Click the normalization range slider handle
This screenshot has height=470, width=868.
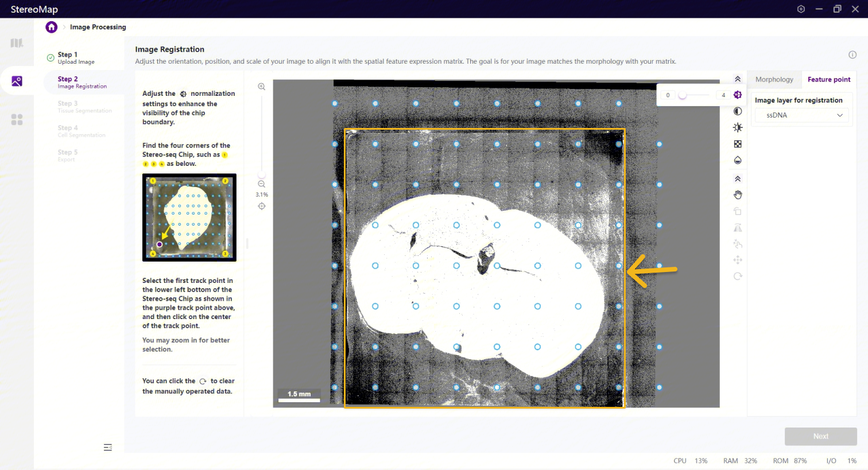683,95
